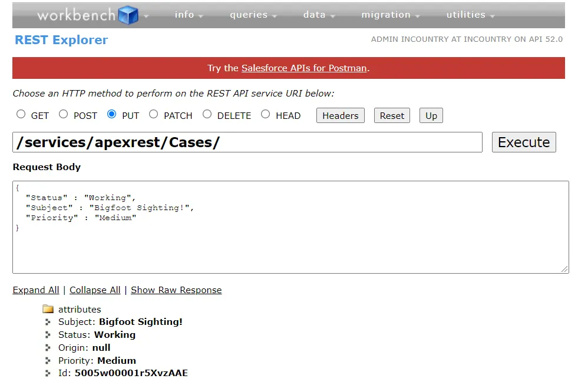578x392 pixels.
Task: Click the bullet icon beside Priority
Action: 48,361
